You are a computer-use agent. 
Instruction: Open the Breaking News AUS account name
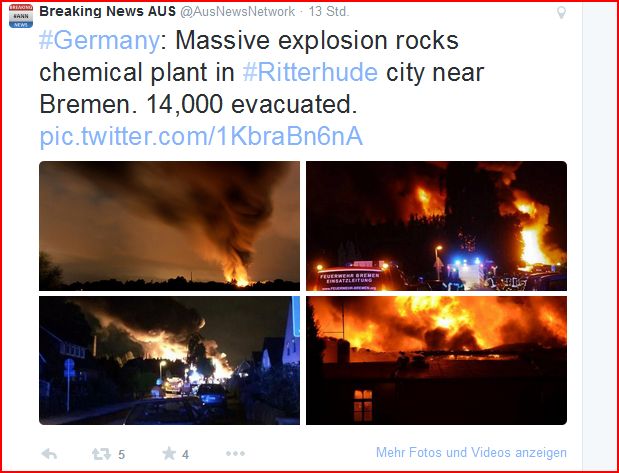click(x=107, y=11)
